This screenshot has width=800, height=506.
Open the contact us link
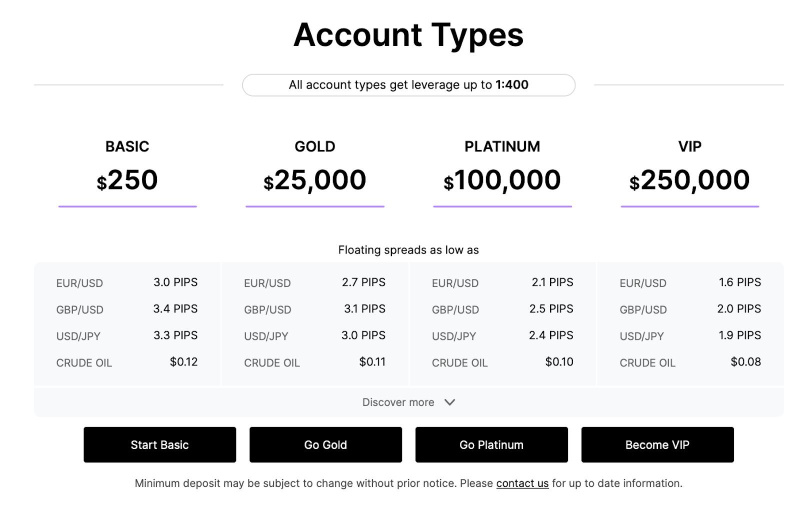click(522, 484)
